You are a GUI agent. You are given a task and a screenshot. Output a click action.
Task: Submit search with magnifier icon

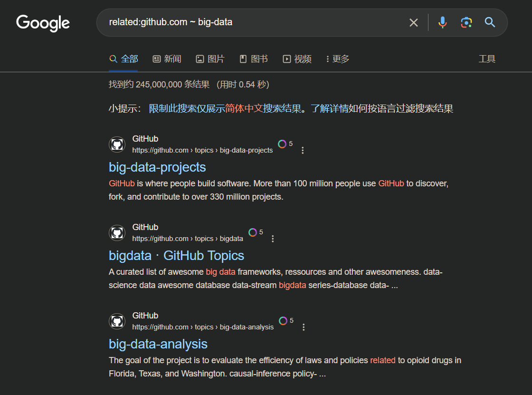[x=490, y=22]
